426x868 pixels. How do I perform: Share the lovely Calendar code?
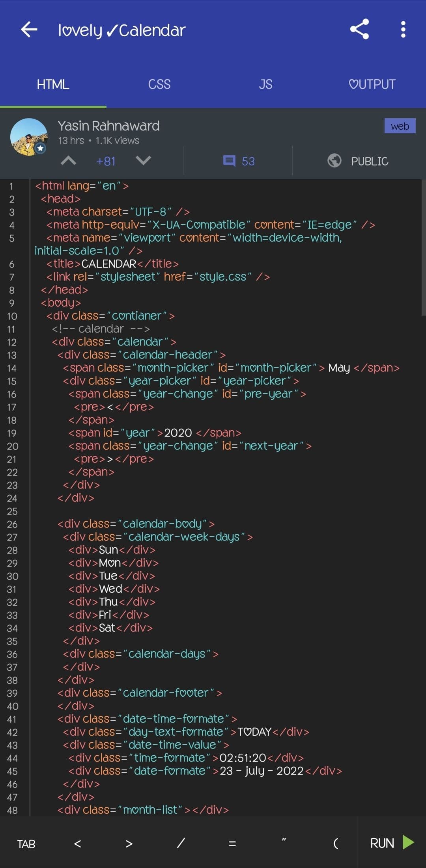[x=359, y=30]
